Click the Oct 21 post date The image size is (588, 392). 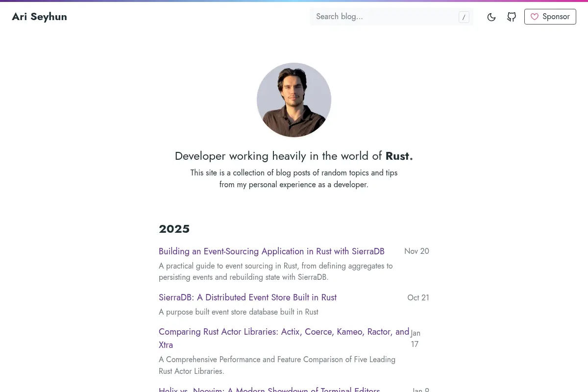(418, 297)
